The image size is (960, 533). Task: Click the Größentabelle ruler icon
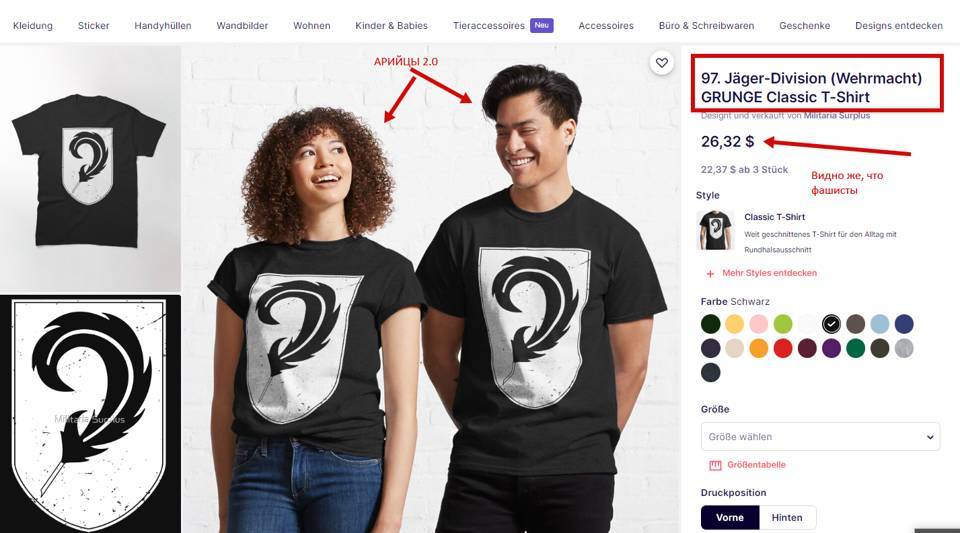click(715, 465)
